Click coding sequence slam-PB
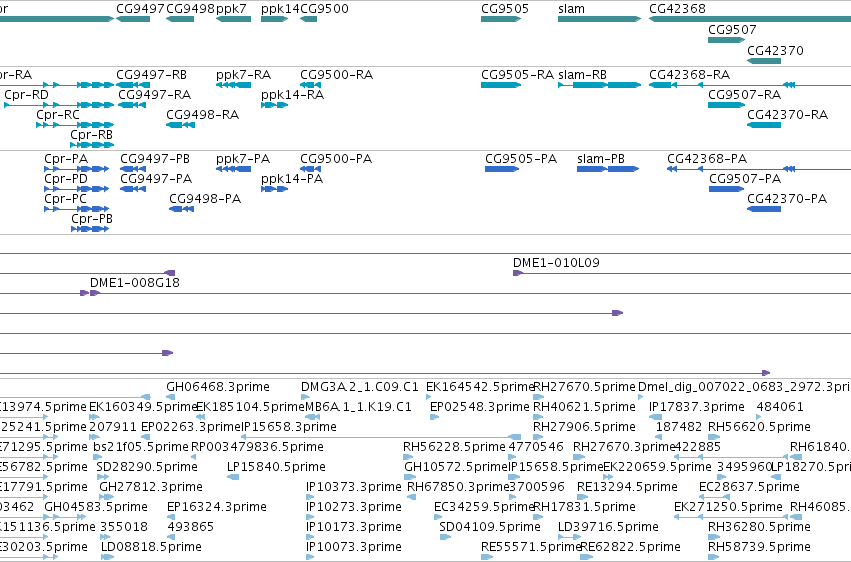Screen dimensions: 851x562 tap(601, 159)
